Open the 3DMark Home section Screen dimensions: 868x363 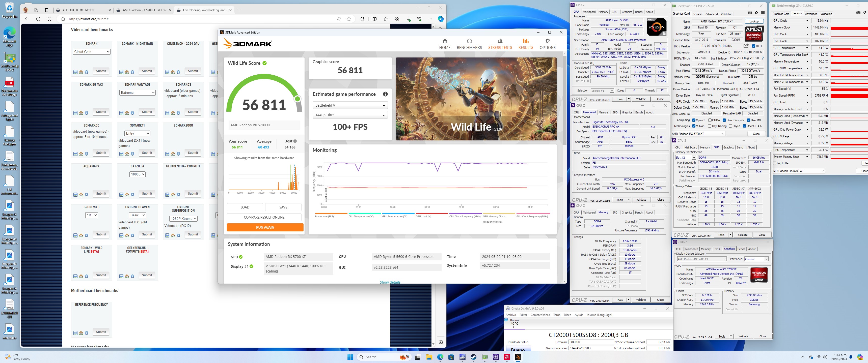click(x=444, y=44)
